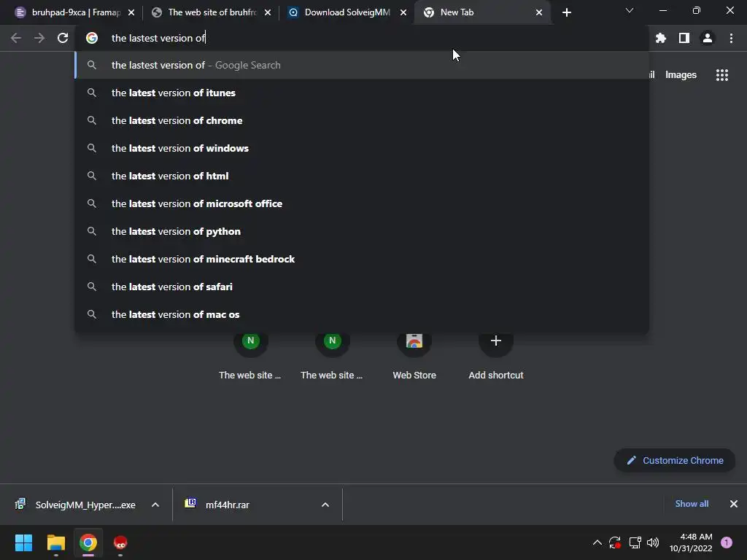This screenshot has height=560, width=747.
Task: Select the New Tab tab
Action: 481,12
